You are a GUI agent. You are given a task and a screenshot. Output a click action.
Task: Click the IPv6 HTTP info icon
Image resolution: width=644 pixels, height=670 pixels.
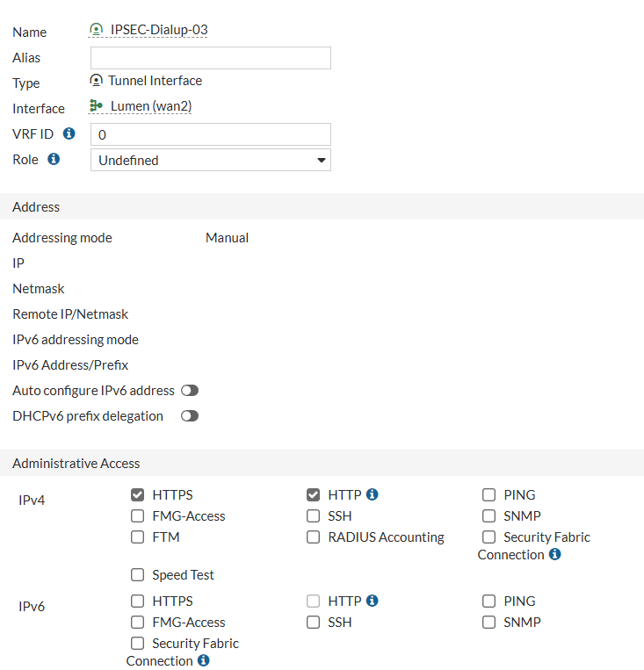[x=373, y=601]
